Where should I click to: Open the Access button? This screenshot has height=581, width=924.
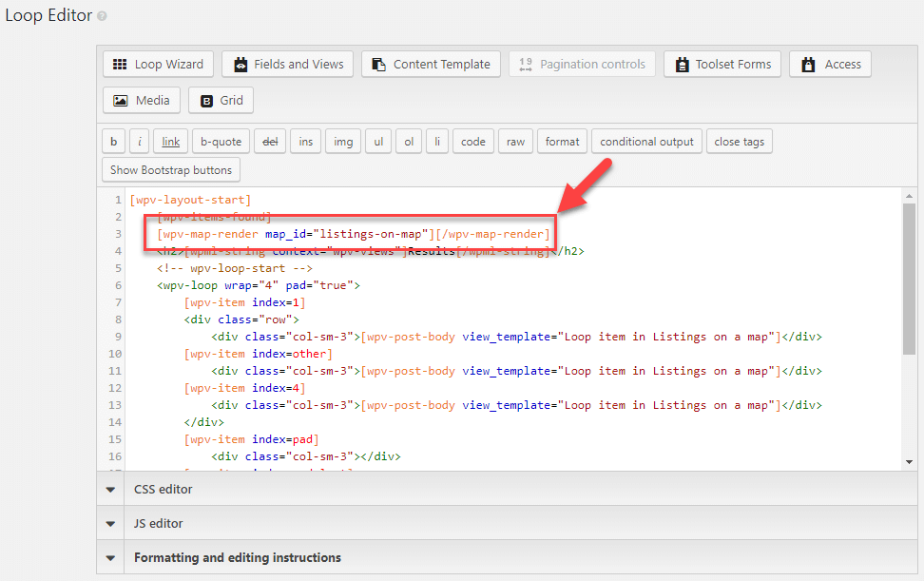click(830, 65)
